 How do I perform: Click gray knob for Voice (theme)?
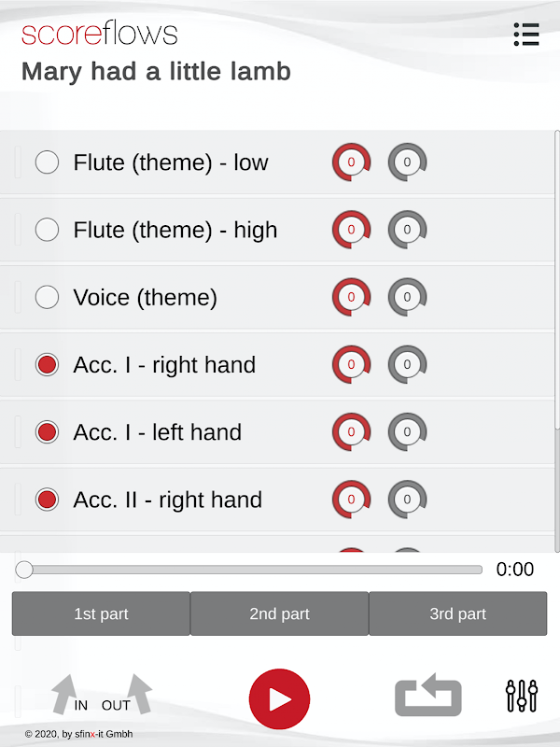[407, 297]
